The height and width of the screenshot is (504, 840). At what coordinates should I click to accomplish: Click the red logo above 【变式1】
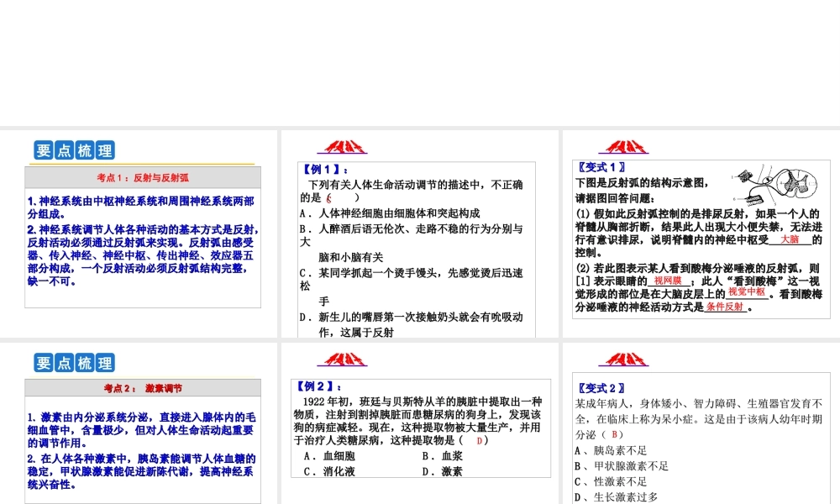point(623,147)
